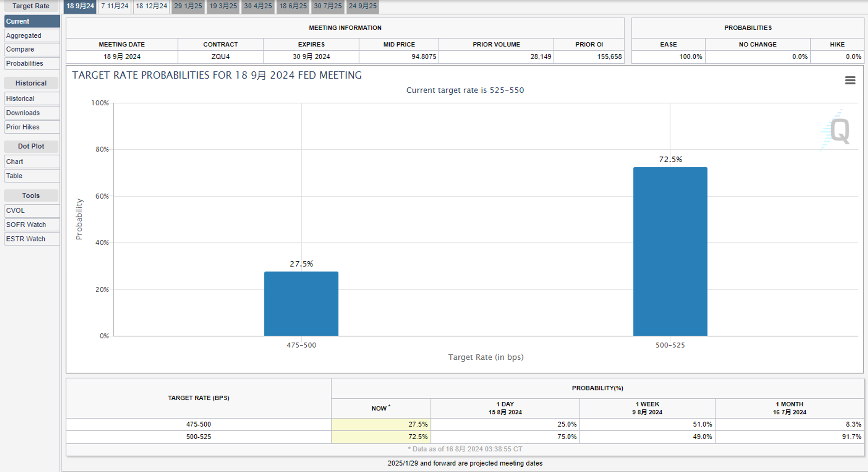Screen dimensions: 868x472
Task: Click the 72.5% bar data label
Action: click(x=671, y=159)
